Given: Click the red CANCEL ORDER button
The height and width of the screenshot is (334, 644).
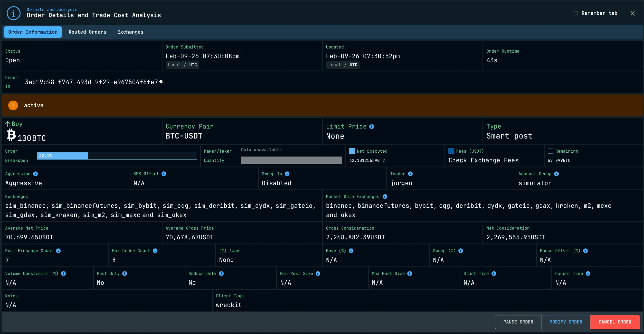Looking at the screenshot, I should pos(615,322).
